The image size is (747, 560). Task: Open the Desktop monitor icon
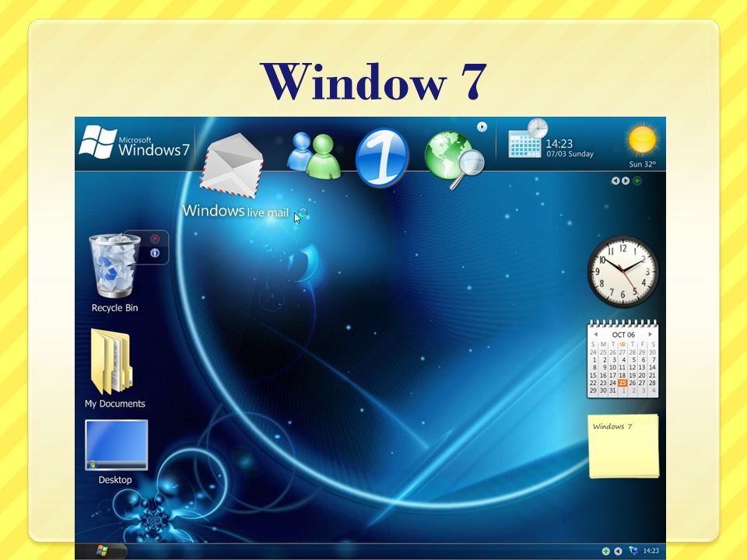point(116,445)
